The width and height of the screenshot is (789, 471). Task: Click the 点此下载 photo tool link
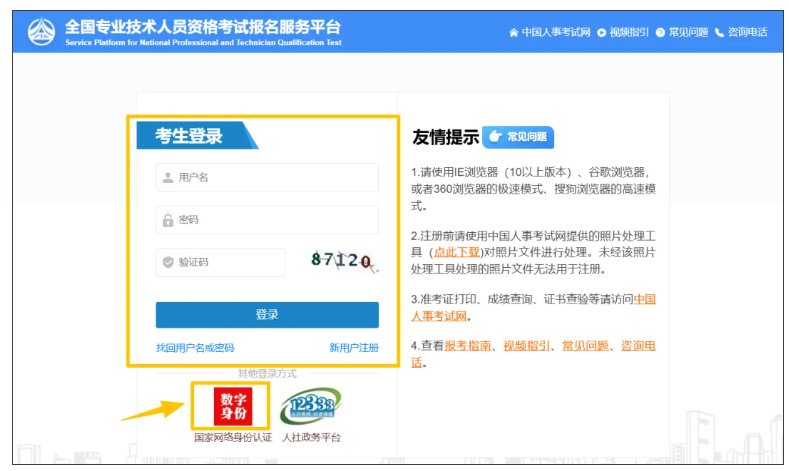coord(458,252)
